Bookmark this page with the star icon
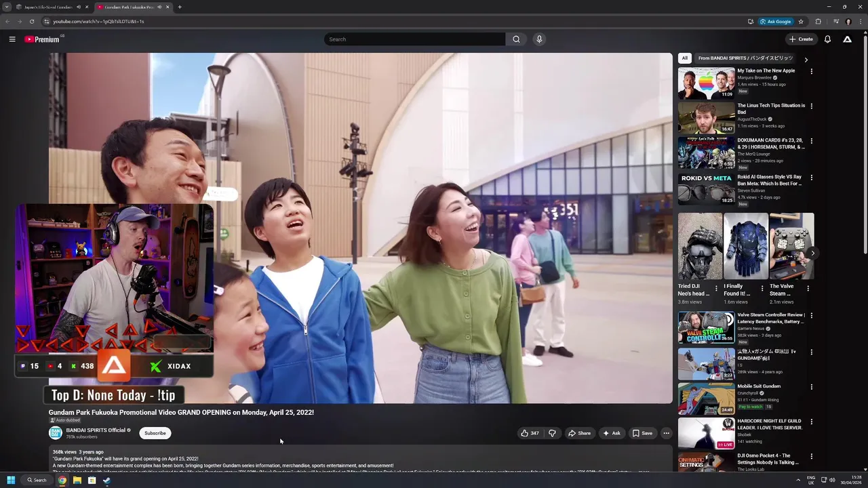Image resolution: width=868 pixels, height=488 pixels. pyautogui.click(x=800, y=22)
